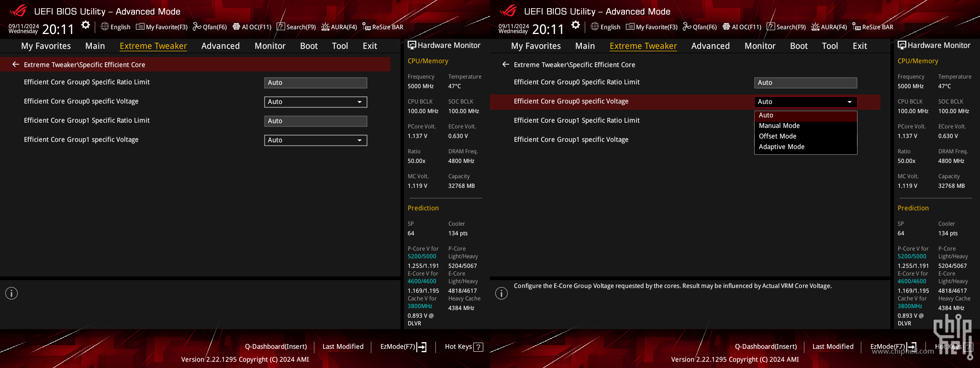980x368 pixels.
Task: Open Qfan(F6) fan control, right BIOS screen
Action: point(700,27)
